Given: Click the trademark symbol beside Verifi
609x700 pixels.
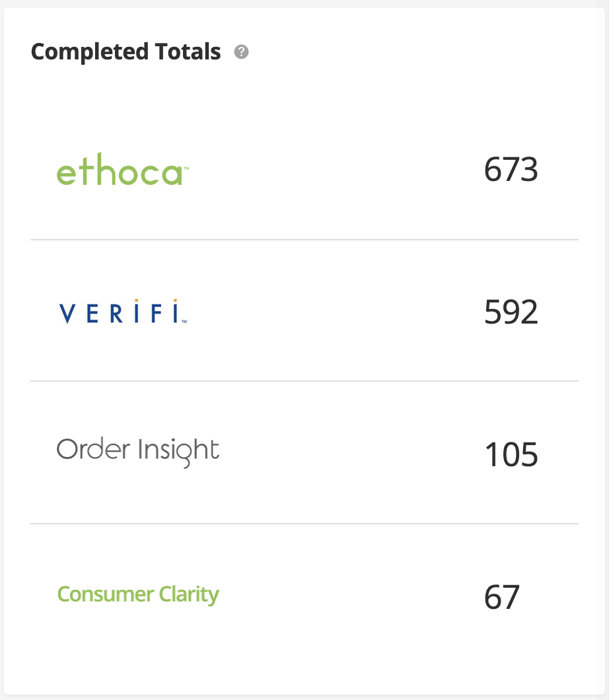Looking at the screenshot, I should pos(184,321).
